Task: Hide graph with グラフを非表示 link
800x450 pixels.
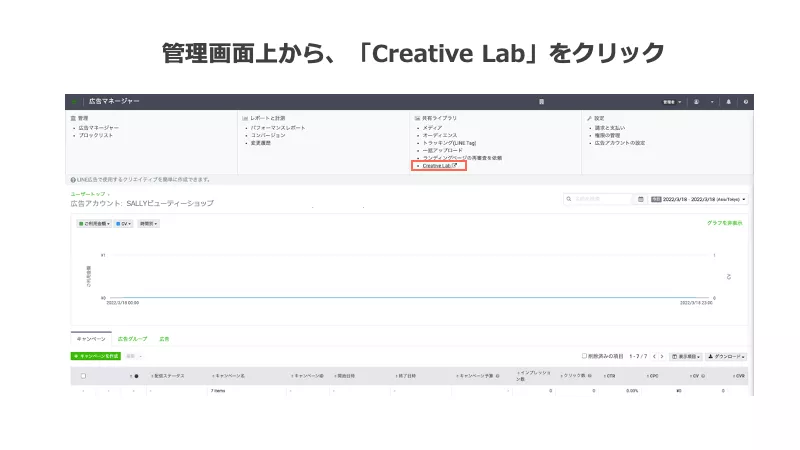Action: 724,223
